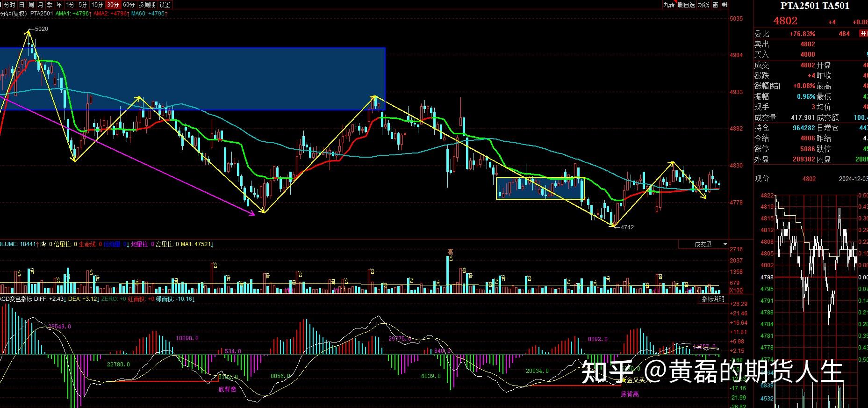This screenshot has height=408, width=868.
Task: Toggle the 九转 indicator button
Action: click(669, 5)
